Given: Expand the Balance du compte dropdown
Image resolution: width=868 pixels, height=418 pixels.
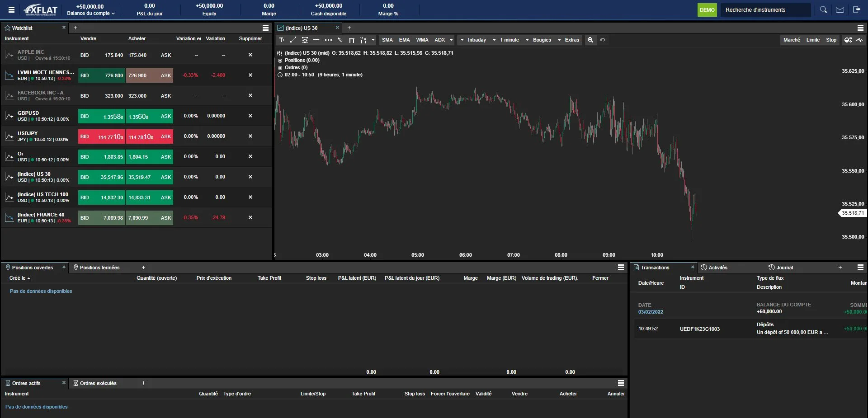Looking at the screenshot, I should [x=91, y=14].
